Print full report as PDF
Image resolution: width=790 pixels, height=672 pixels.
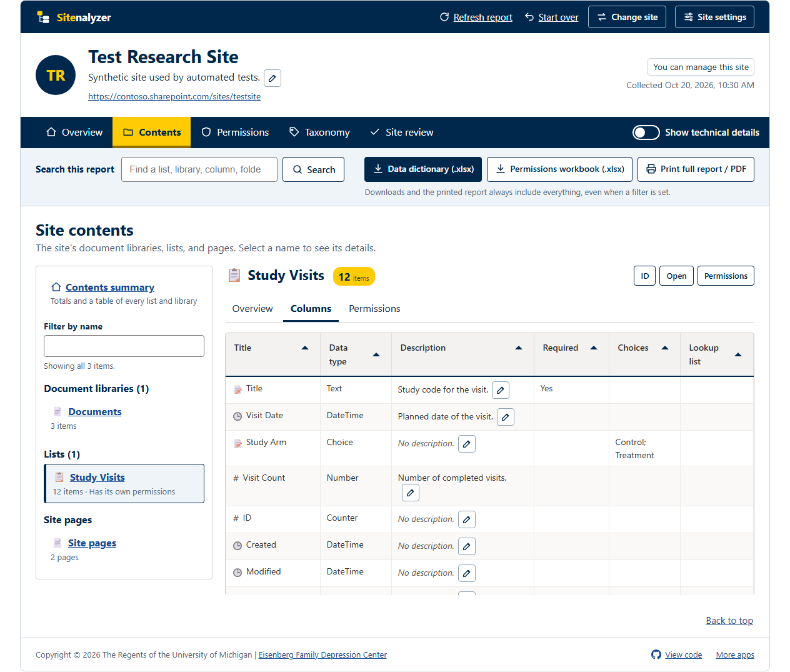click(696, 169)
